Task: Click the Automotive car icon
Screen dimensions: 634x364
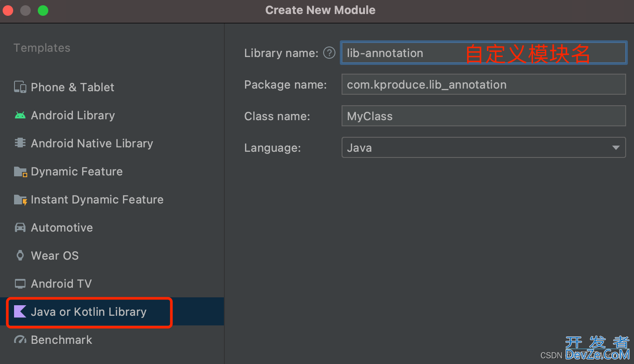Action: click(20, 228)
